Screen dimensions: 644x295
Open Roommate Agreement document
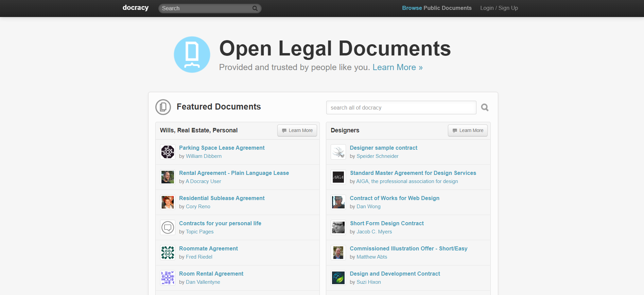click(208, 248)
